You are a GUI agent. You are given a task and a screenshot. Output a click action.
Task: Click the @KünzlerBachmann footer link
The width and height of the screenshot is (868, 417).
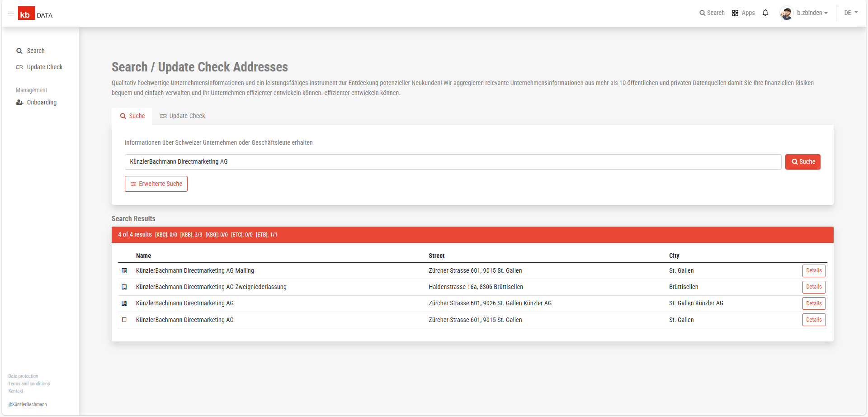[x=28, y=405]
